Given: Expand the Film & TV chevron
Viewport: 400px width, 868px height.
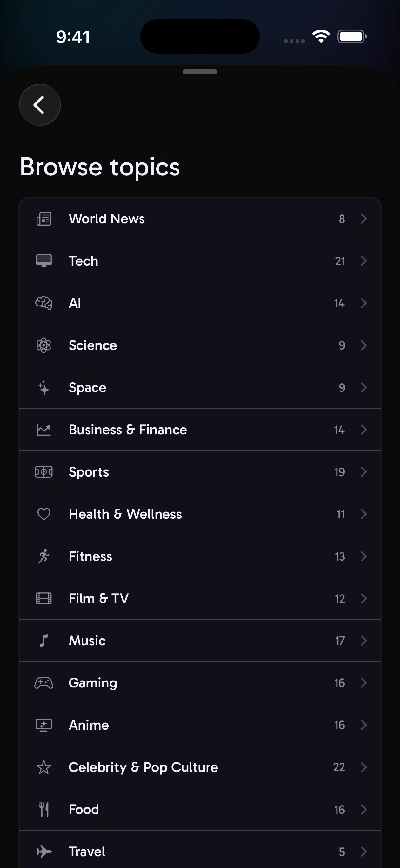Looking at the screenshot, I should click(x=363, y=598).
